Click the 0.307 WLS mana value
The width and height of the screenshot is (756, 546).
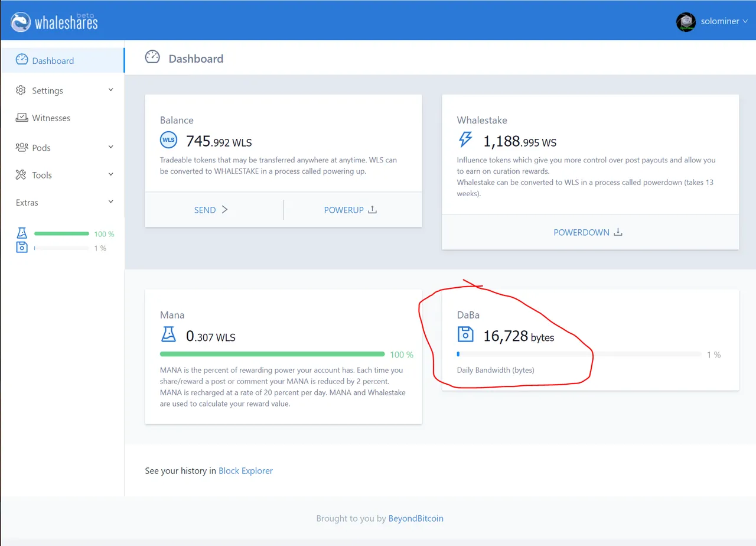(211, 337)
